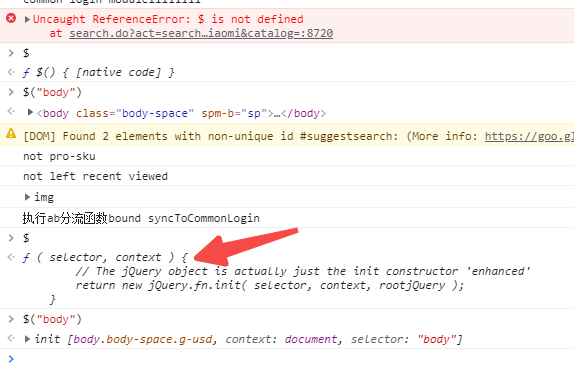Screen dimensions: 574x378
Task: Select the "not left recent viewed" log message
Action: (95, 176)
